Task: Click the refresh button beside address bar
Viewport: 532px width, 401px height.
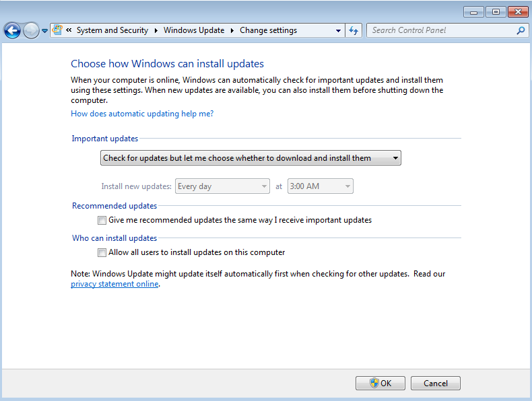Action: [354, 30]
